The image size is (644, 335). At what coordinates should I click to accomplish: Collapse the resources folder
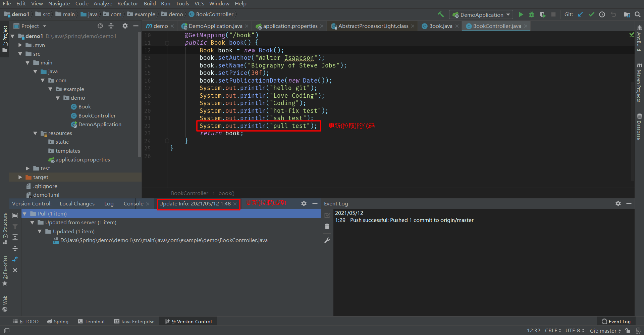(x=36, y=133)
